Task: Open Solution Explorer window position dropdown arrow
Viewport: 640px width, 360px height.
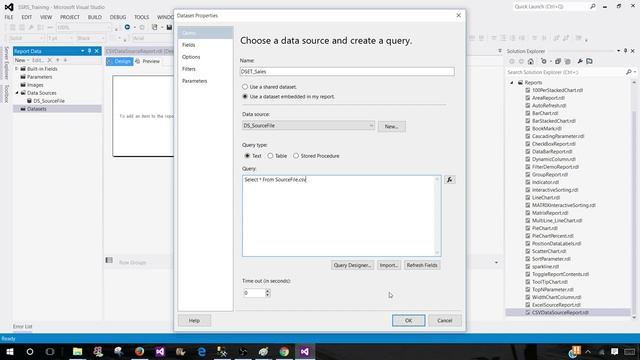Action: (x=618, y=51)
